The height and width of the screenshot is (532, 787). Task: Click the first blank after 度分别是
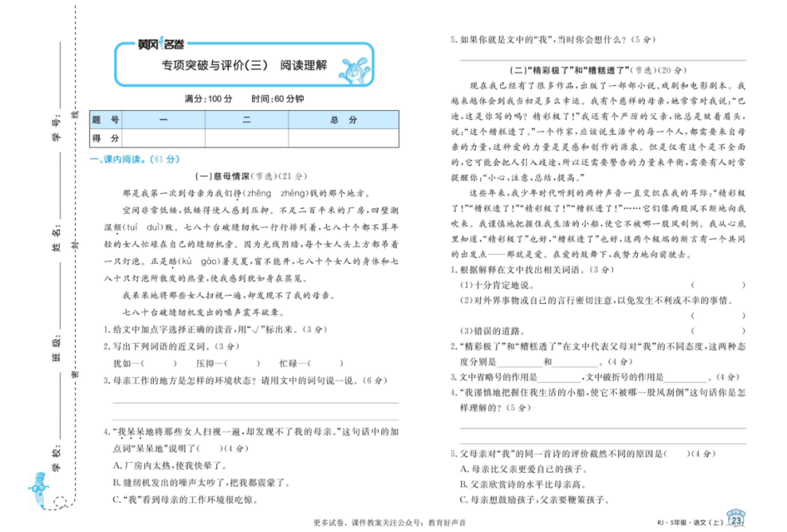tap(520, 363)
